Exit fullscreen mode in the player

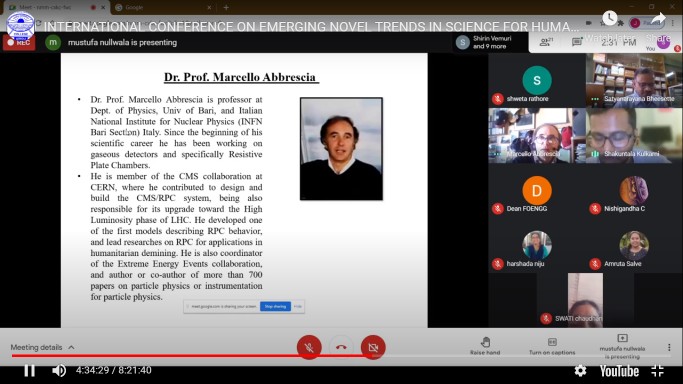pyautogui.click(x=657, y=371)
